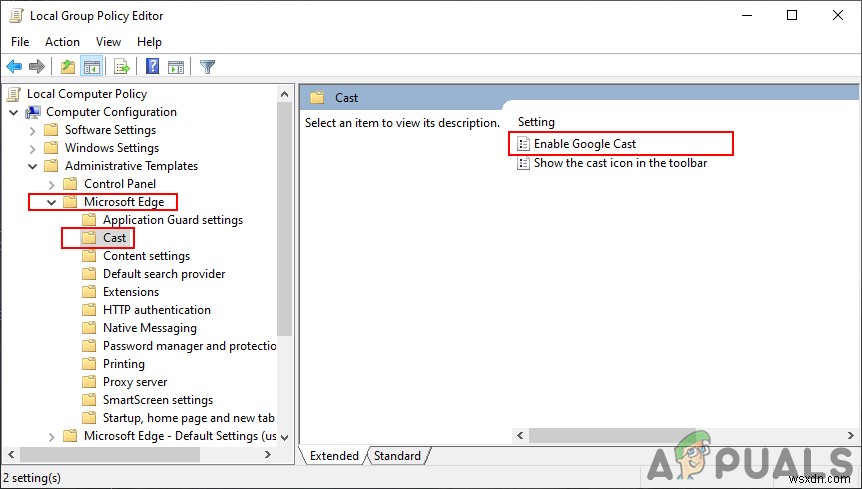Toggle Show/Hide Action Pane toolbar icon
This screenshot has width=862, height=489.
[176, 67]
